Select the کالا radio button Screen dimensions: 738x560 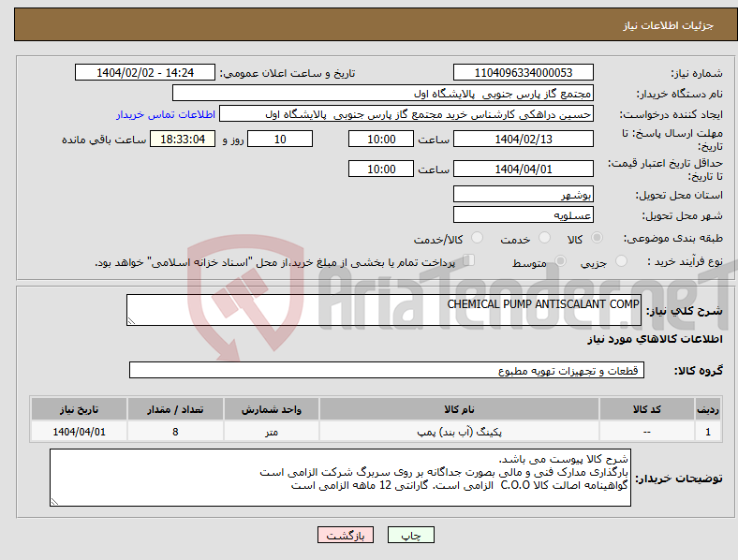(597, 238)
